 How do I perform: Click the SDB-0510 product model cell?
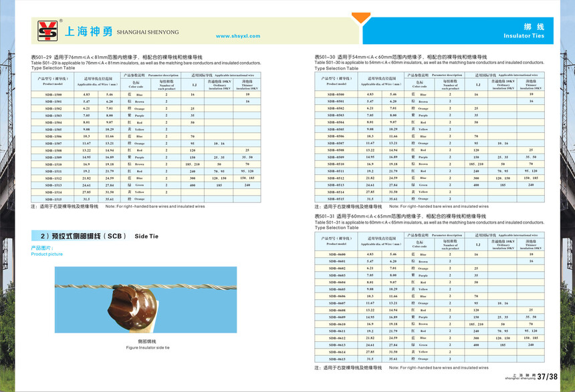(x=336, y=164)
